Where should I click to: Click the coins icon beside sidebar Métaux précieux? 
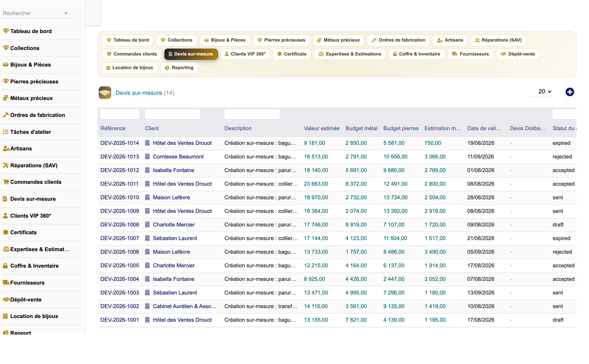click(x=6, y=98)
